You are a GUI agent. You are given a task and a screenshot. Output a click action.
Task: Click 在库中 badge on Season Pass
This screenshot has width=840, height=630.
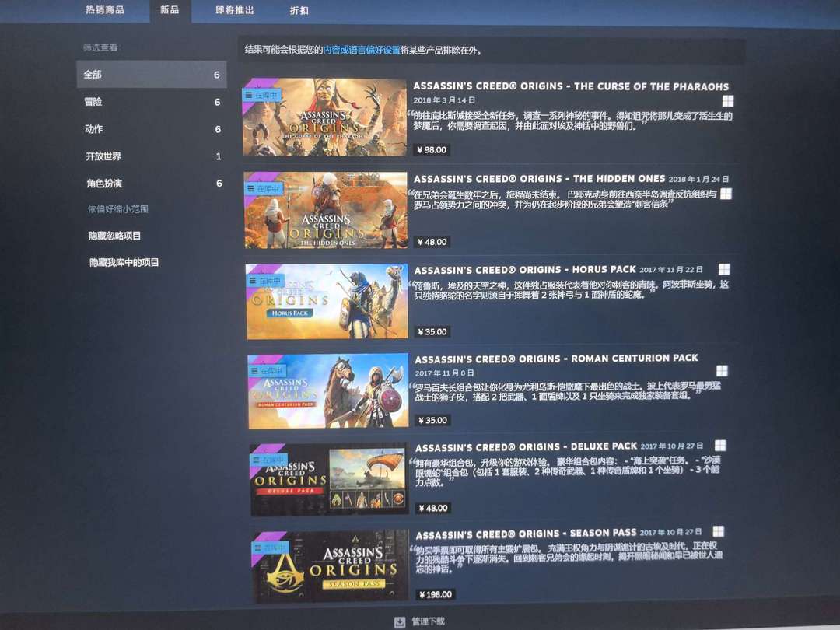click(x=271, y=548)
